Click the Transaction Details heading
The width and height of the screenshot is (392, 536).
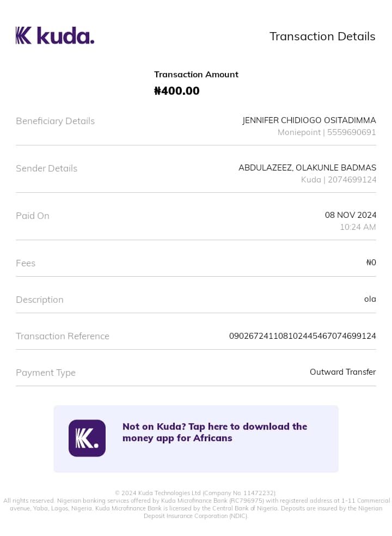point(322,36)
